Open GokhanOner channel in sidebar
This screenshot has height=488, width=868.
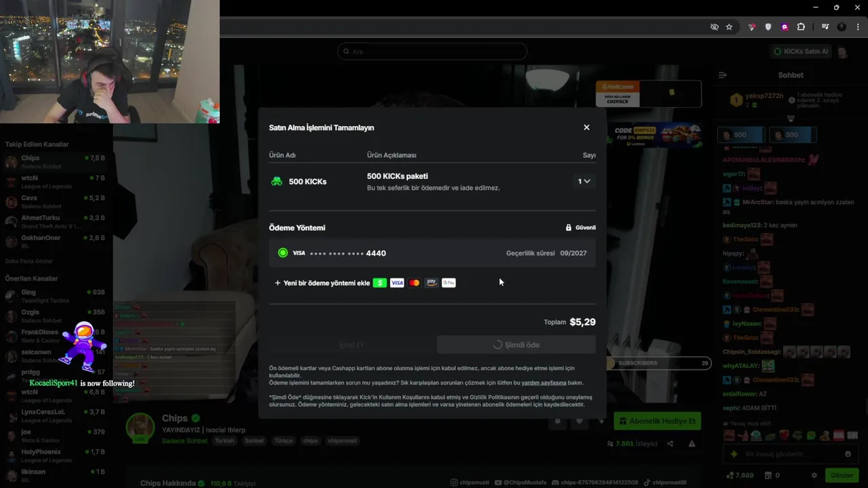(x=56, y=241)
